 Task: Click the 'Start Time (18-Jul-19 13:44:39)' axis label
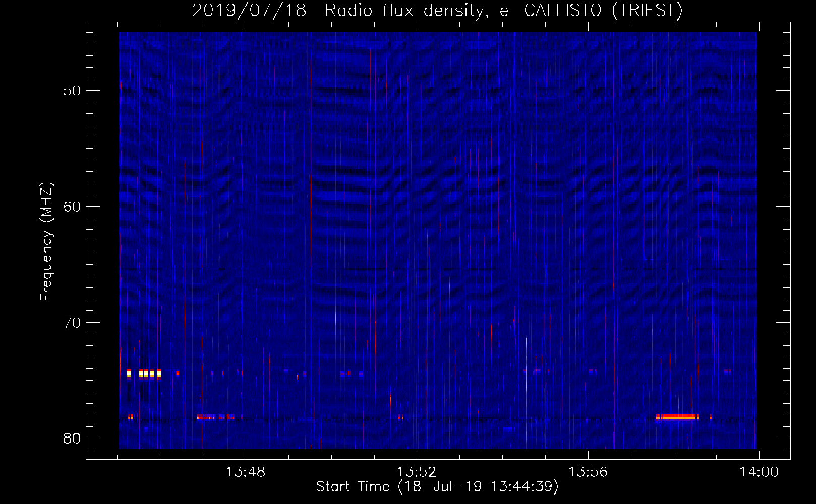click(437, 487)
